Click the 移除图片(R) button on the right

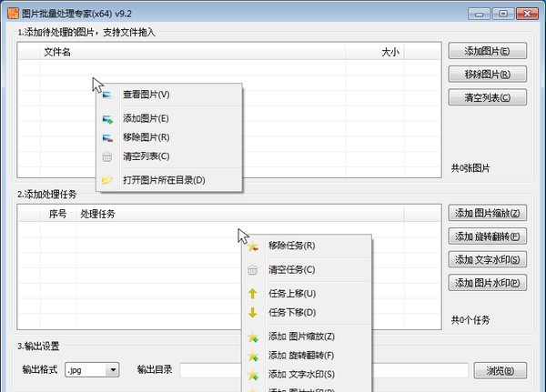tap(487, 75)
